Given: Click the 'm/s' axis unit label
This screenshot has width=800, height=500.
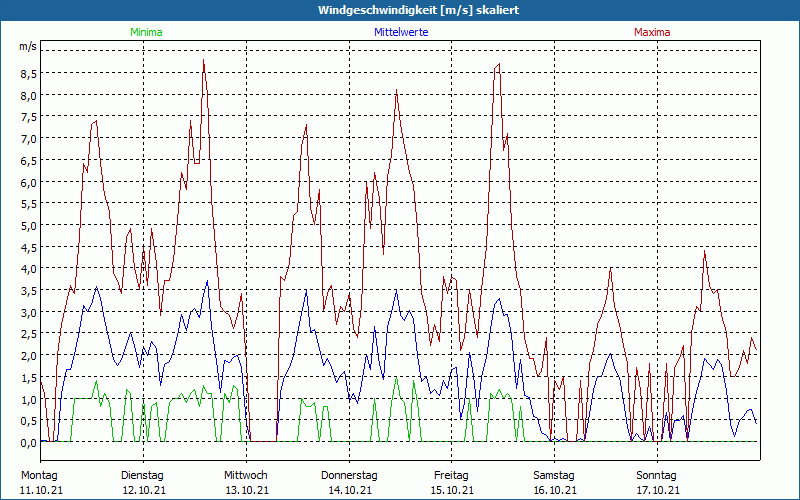Looking at the screenshot, I should pos(28,46).
